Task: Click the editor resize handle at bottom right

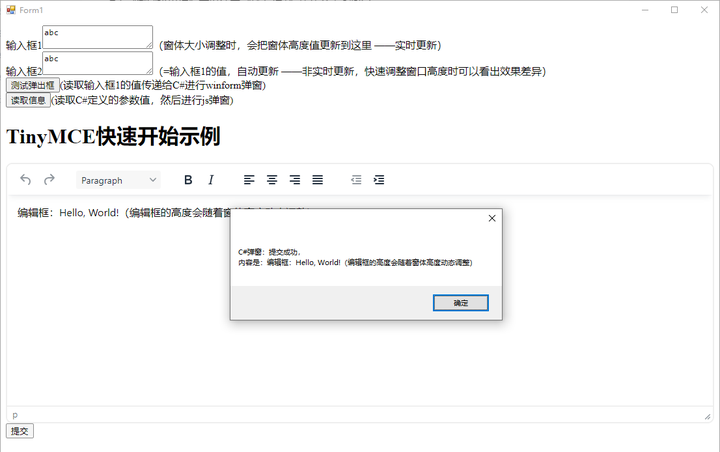Action: [x=707, y=417]
